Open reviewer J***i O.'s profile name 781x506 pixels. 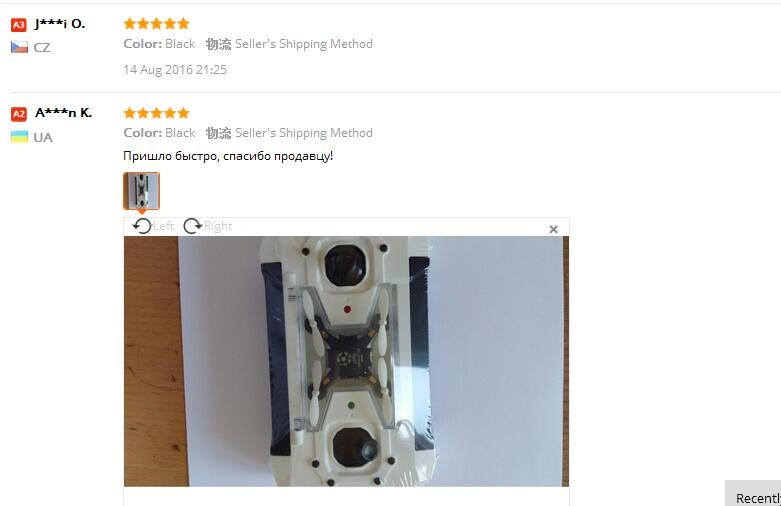[60, 24]
